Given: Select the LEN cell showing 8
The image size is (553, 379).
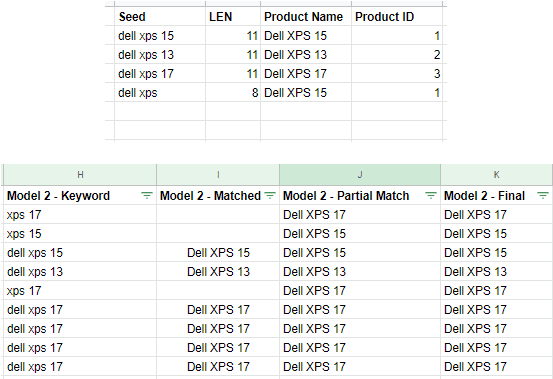Looking at the screenshot, I should [x=233, y=93].
